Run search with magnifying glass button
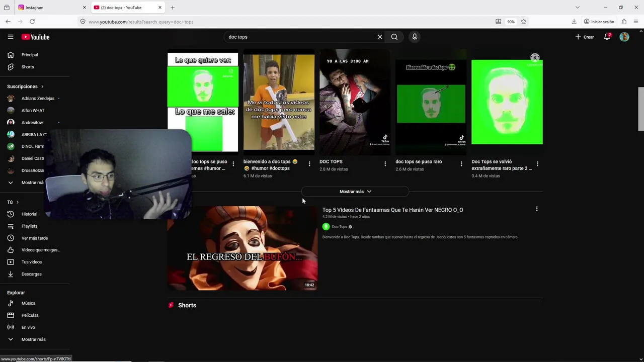 coord(394,37)
